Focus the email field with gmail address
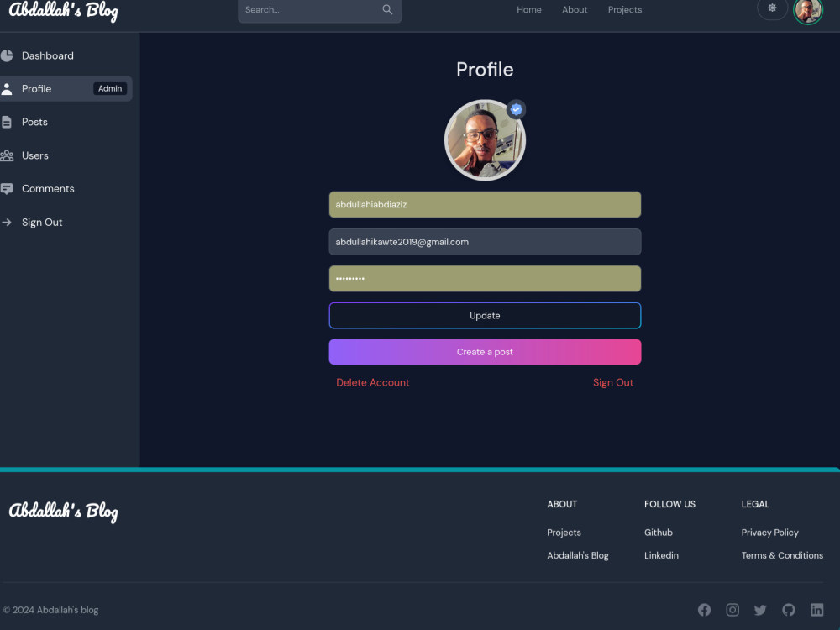 [485, 242]
